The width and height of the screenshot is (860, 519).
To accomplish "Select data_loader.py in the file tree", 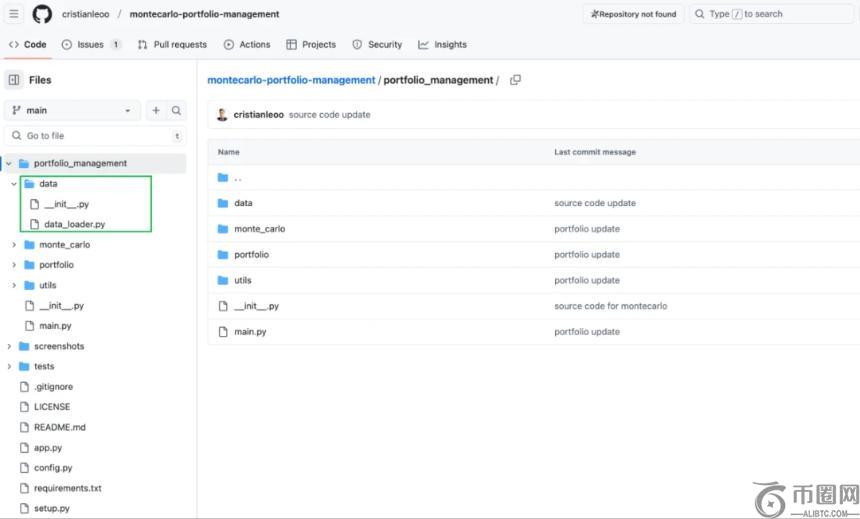I will pos(74,225).
